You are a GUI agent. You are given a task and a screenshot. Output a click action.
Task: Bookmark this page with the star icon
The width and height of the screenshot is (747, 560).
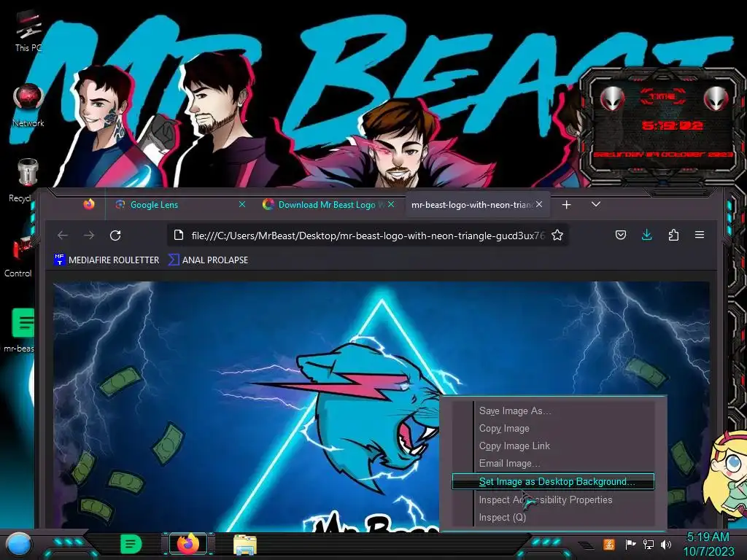coord(557,236)
